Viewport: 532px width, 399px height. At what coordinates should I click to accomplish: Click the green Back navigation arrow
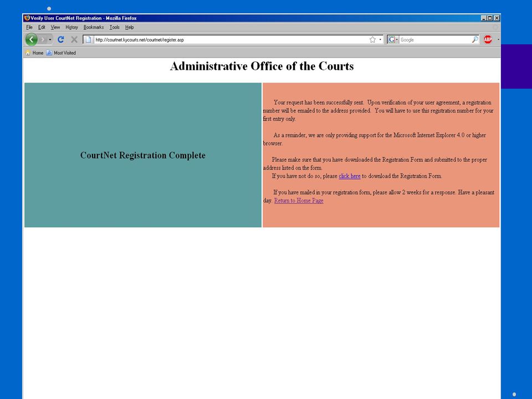click(31, 40)
